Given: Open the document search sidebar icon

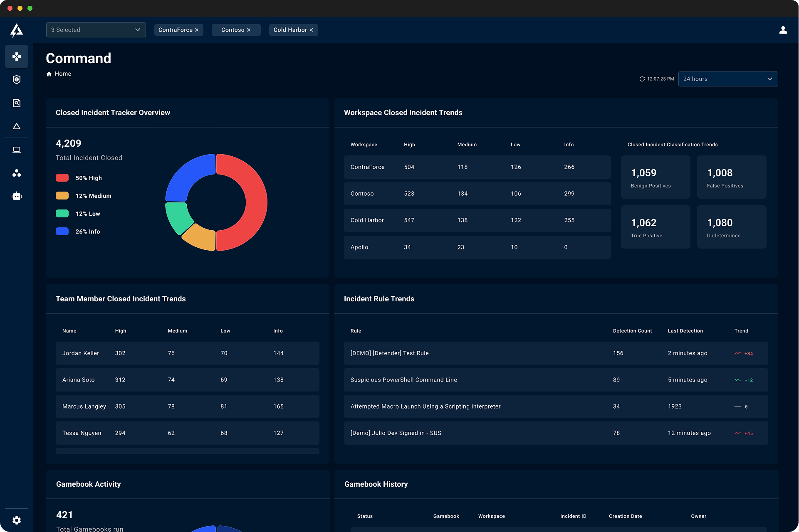Looking at the screenshot, I should (17, 103).
